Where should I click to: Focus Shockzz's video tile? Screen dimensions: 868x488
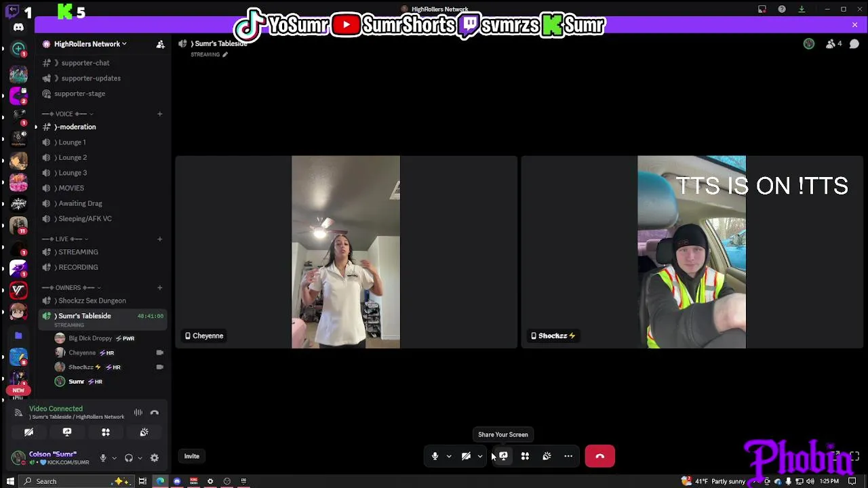(x=692, y=252)
